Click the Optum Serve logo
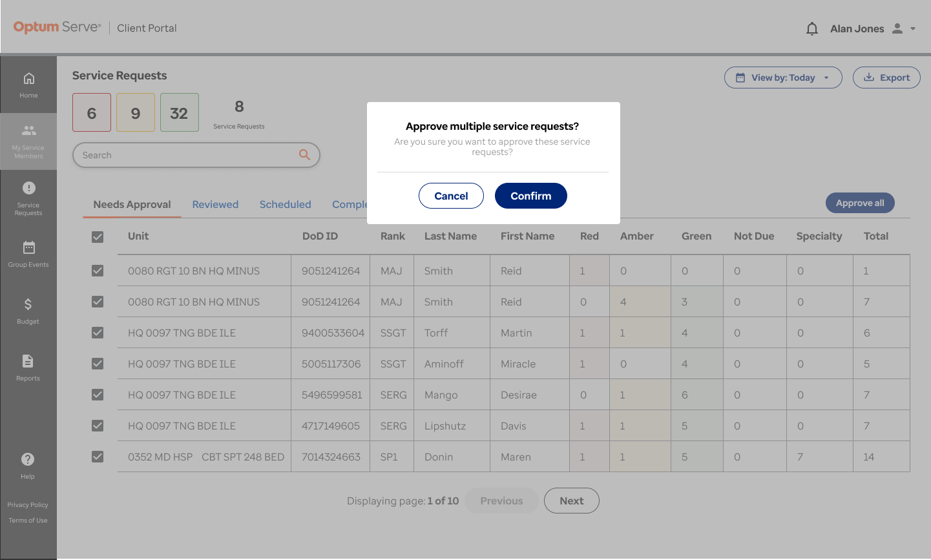This screenshot has width=931, height=560. point(57,27)
